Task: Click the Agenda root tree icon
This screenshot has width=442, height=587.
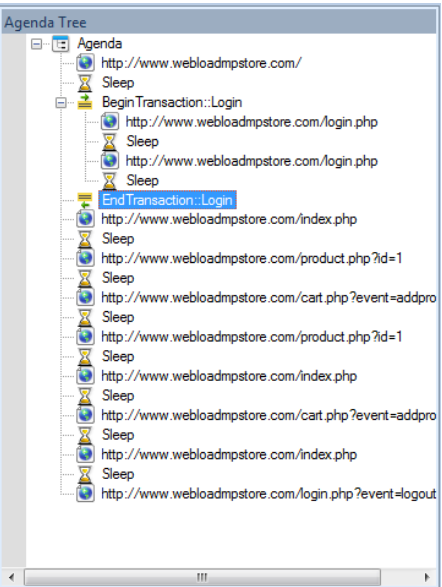Action: [x=61, y=44]
